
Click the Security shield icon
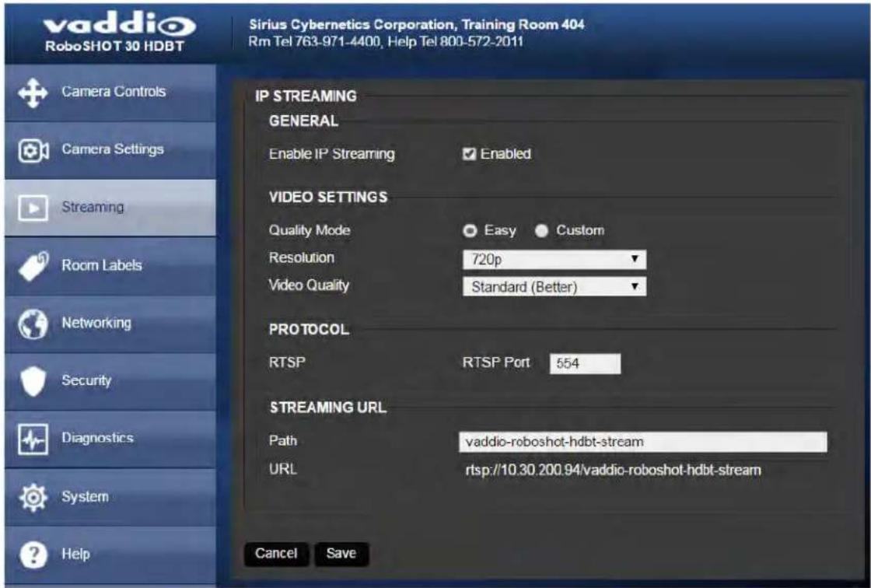click(33, 382)
